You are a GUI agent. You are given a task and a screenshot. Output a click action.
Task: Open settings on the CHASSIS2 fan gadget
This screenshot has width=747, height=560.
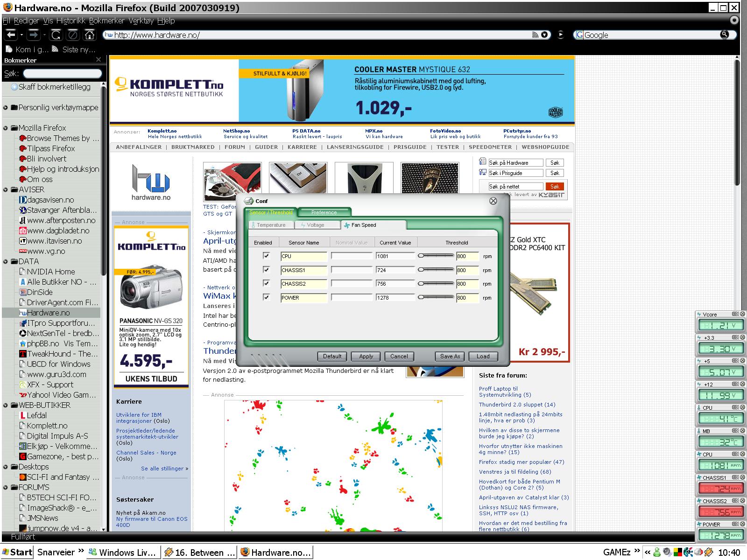coord(735,501)
